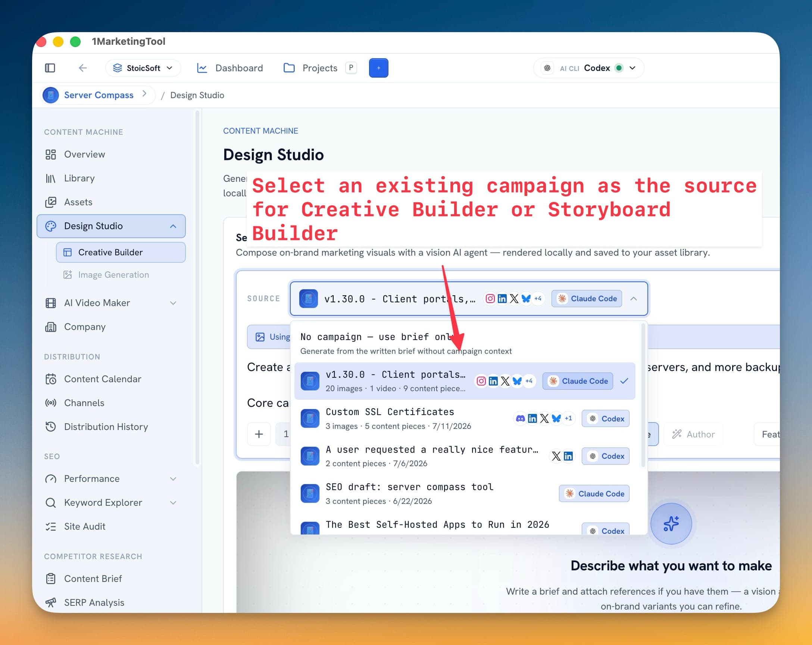Open the AI CLI Codex selector
The height and width of the screenshot is (645, 812).
click(x=588, y=68)
